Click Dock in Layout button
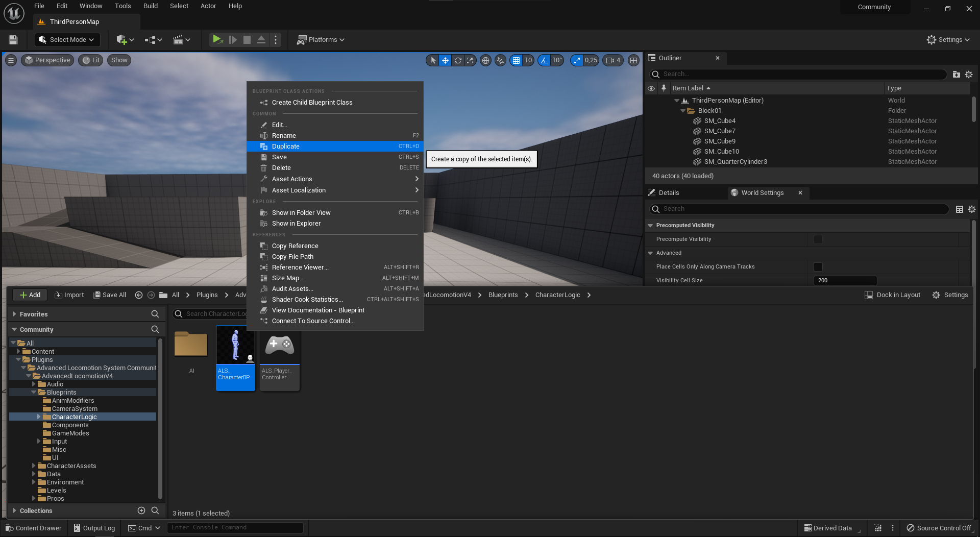 [893, 295]
